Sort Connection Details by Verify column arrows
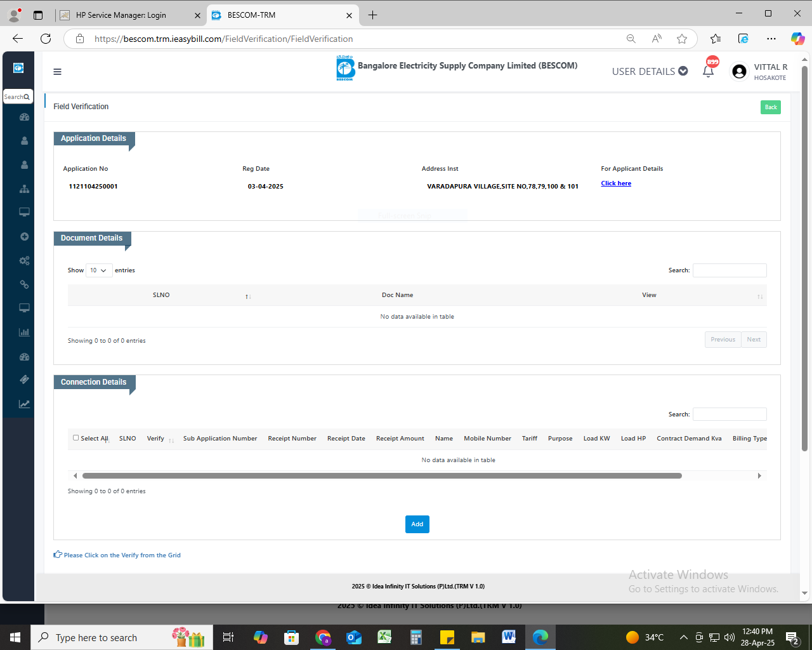The image size is (812, 650). pos(171,440)
